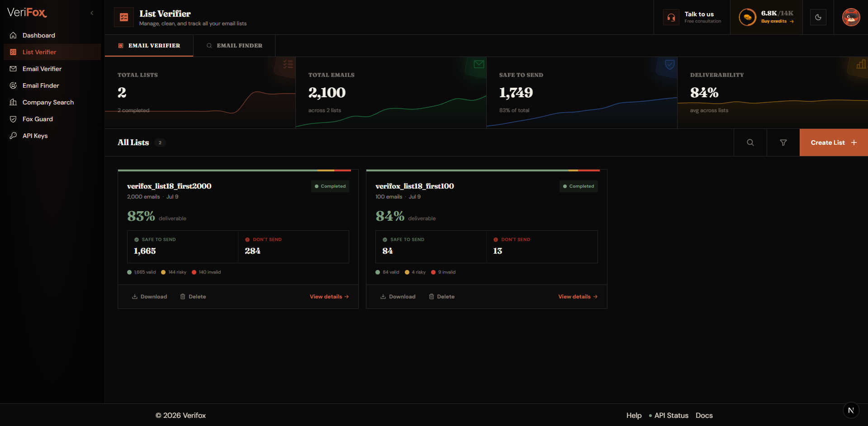Open API Keys in the sidebar

pos(52,136)
